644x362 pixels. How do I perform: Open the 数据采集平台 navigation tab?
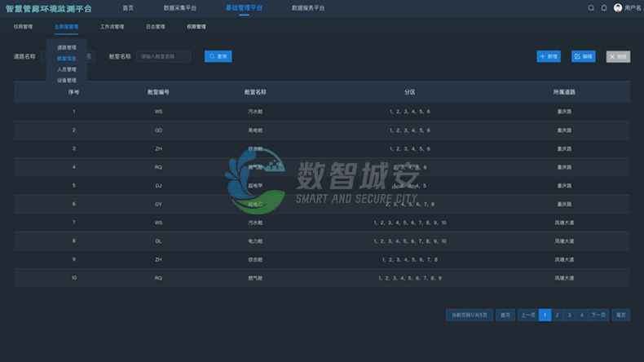click(179, 8)
